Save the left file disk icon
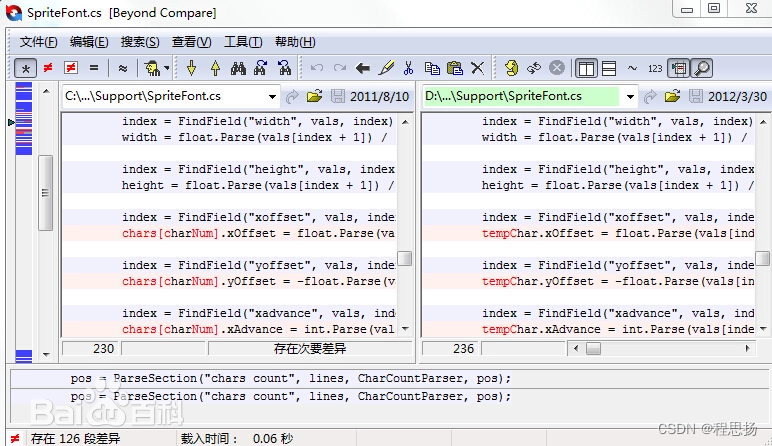This screenshot has width=772, height=446. (338, 96)
